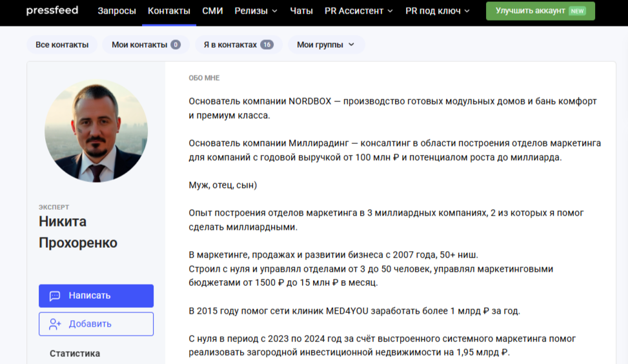628x364 pixels.
Task: Expand the Релизы dropdown
Action: point(256,11)
